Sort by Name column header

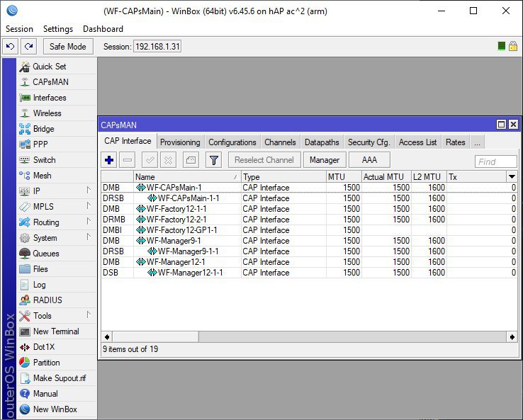[x=187, y=176]
